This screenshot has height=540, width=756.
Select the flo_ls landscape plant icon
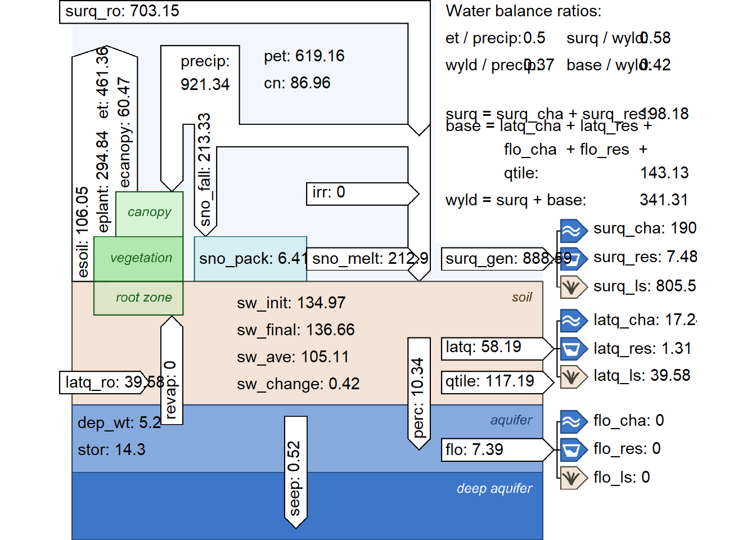pos(573,478)
